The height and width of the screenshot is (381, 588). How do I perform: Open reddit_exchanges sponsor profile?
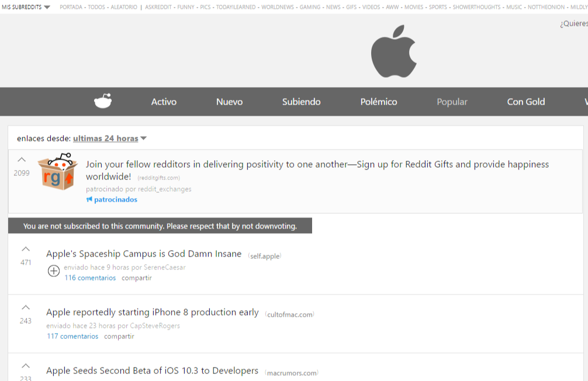[x=165, y=189]
